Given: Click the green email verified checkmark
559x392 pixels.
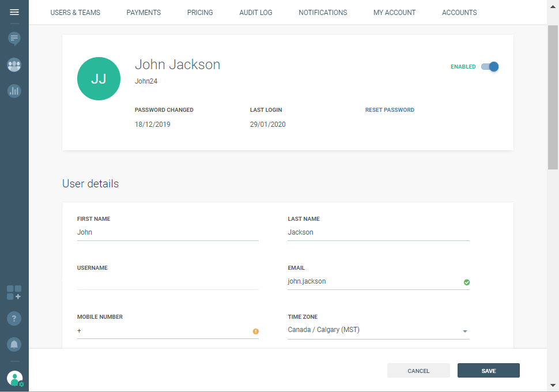Looking at the screenshot, I should pos(466,282).
